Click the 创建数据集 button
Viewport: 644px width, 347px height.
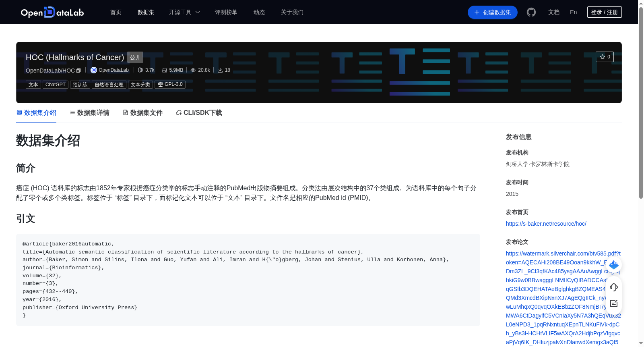coord(493,12)
